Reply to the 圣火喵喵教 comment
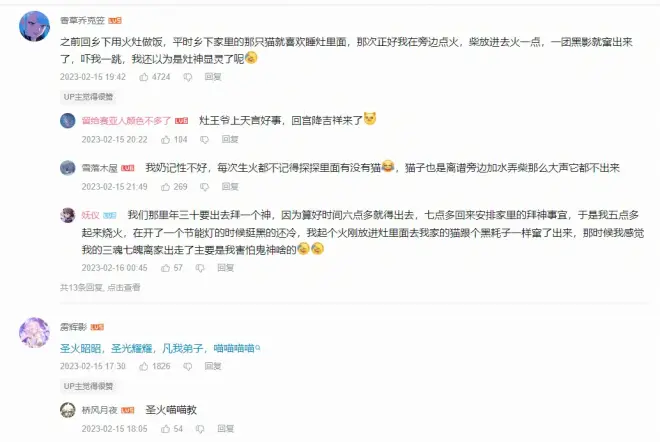Viewport: 660px width, 442px height. click(226, 429)
